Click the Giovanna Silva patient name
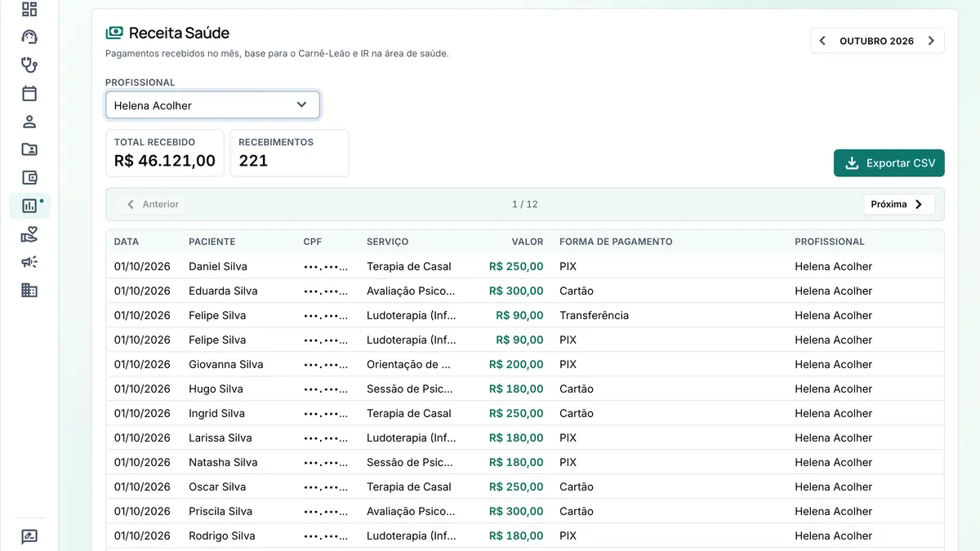This screenshot has height=551, width=980. point(226,364)
